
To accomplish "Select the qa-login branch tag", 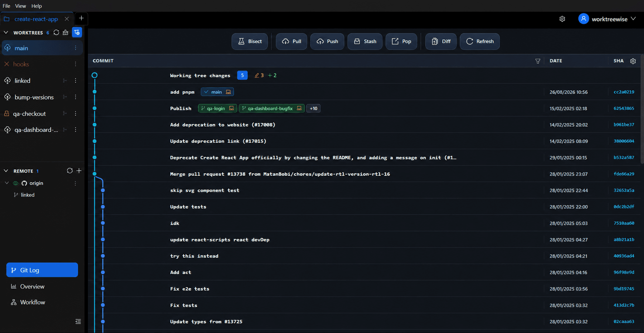I will pos(217,108).
